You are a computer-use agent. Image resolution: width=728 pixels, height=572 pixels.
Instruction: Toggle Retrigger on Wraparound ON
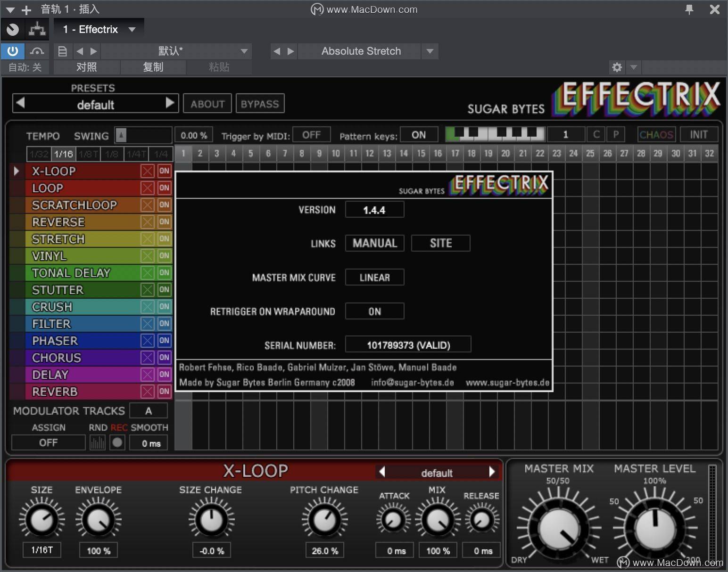[x=375, y=311]
